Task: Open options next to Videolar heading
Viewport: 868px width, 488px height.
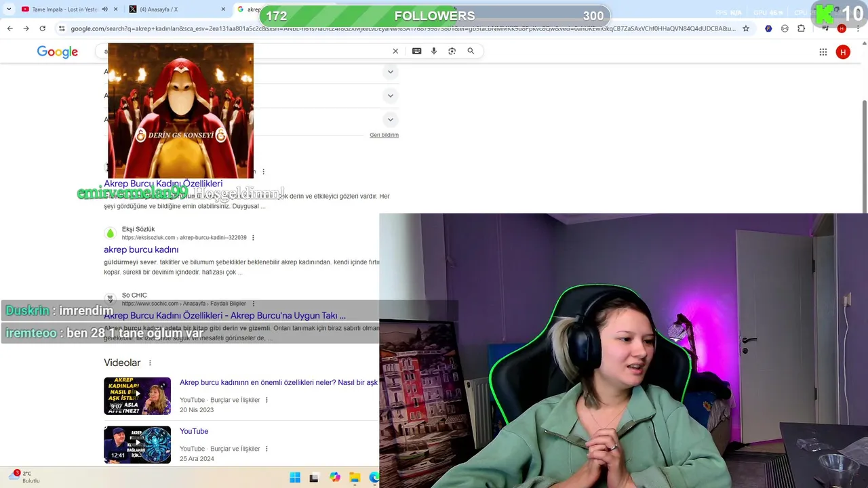Action: click(150, 363)
